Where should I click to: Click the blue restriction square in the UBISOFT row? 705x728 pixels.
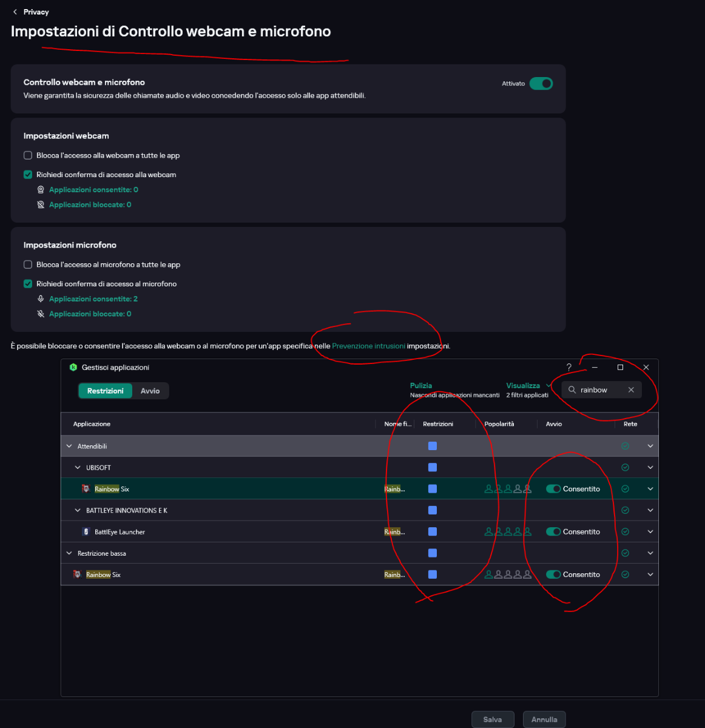point(433,468)
